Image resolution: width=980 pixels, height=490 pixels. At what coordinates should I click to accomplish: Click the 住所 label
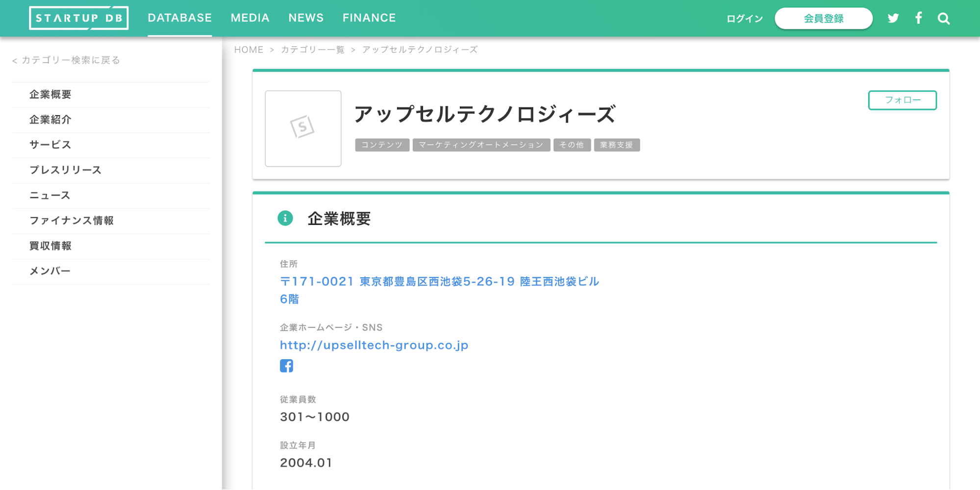[x=289, y=264]
